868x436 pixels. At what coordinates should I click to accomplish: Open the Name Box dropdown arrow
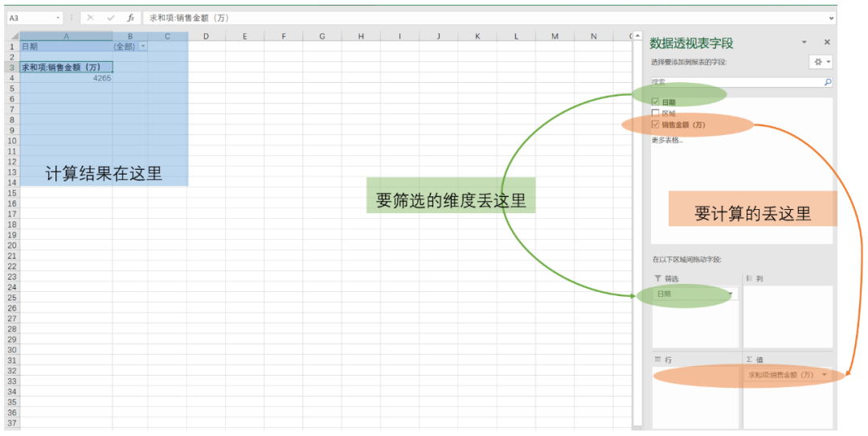pos(58,18)
